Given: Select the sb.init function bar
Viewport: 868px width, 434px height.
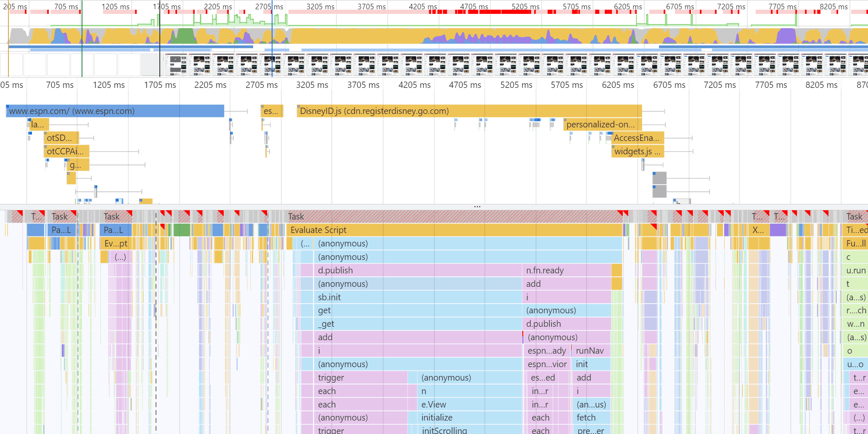Looking at the screenshot, I should [418, 297].
